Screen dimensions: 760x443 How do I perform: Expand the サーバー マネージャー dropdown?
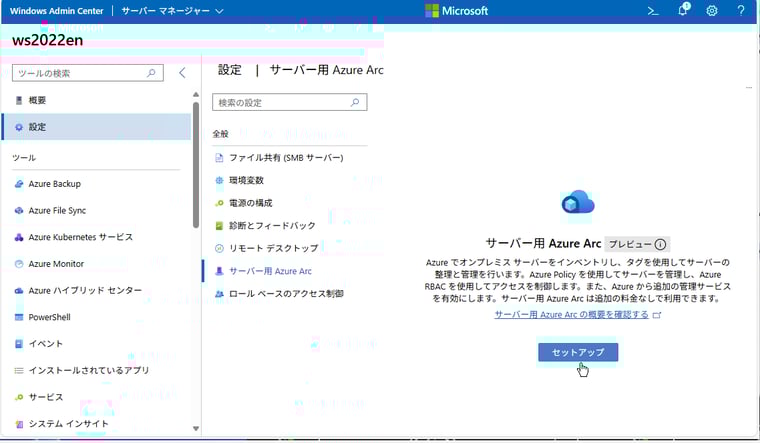coord(172,11)
